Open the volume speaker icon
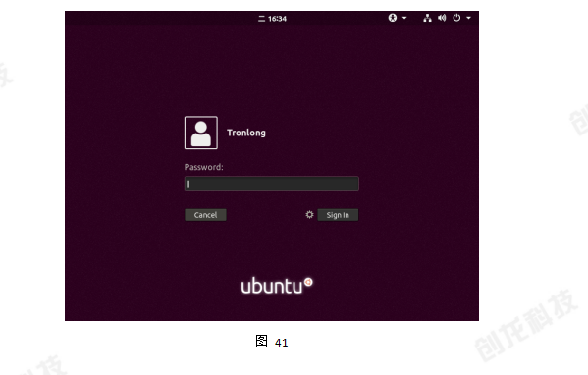The width and height of the screenshot is (588, 375). pyautogui.click(x=442, y=18)
